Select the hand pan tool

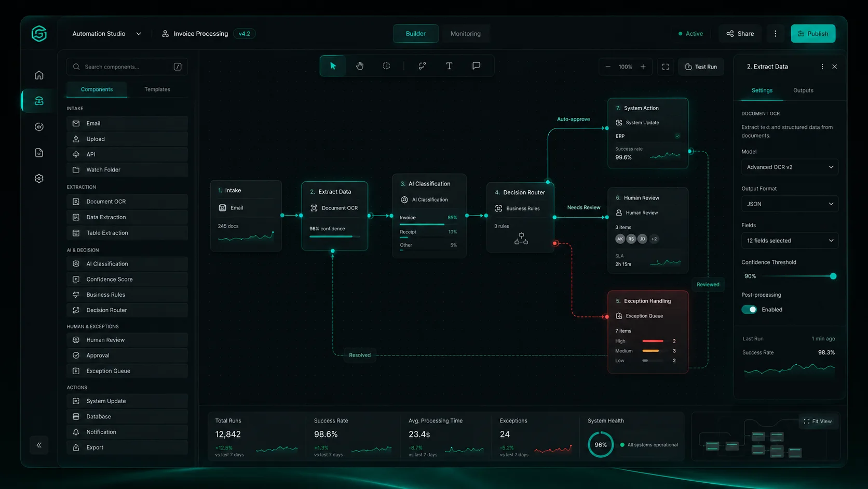coord(360,66)
